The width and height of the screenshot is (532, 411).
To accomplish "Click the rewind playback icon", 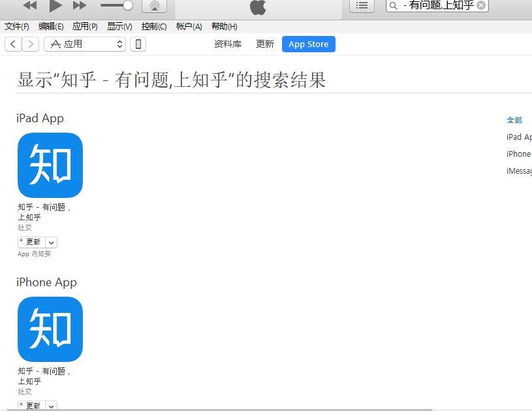I will (29, 7).
